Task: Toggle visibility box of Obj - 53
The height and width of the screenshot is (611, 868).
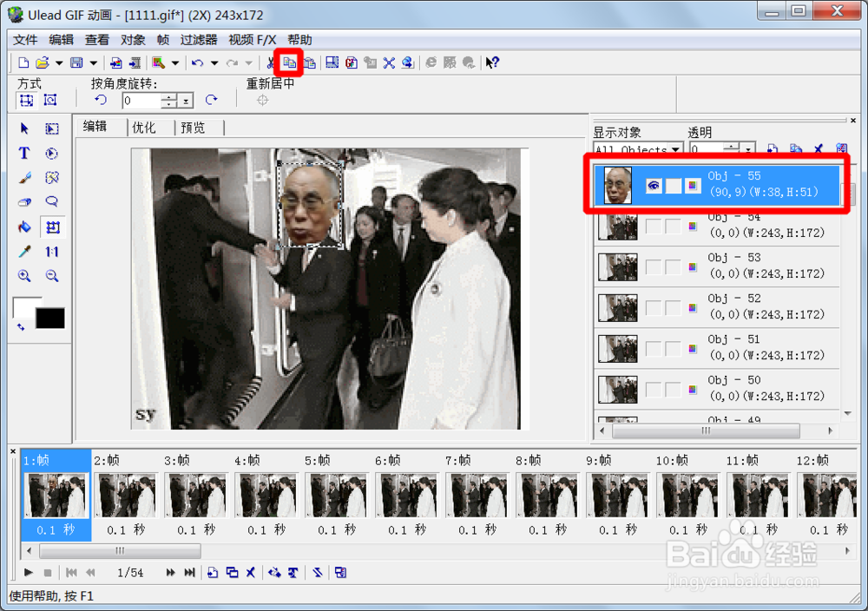Action: tap(654, 266)
